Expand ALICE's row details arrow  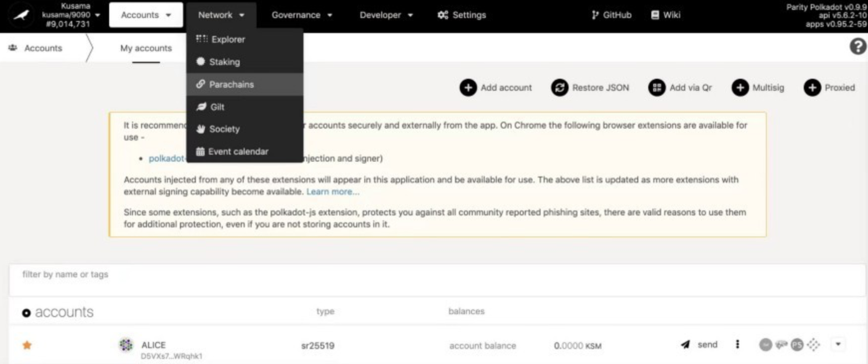coord(838,344)
